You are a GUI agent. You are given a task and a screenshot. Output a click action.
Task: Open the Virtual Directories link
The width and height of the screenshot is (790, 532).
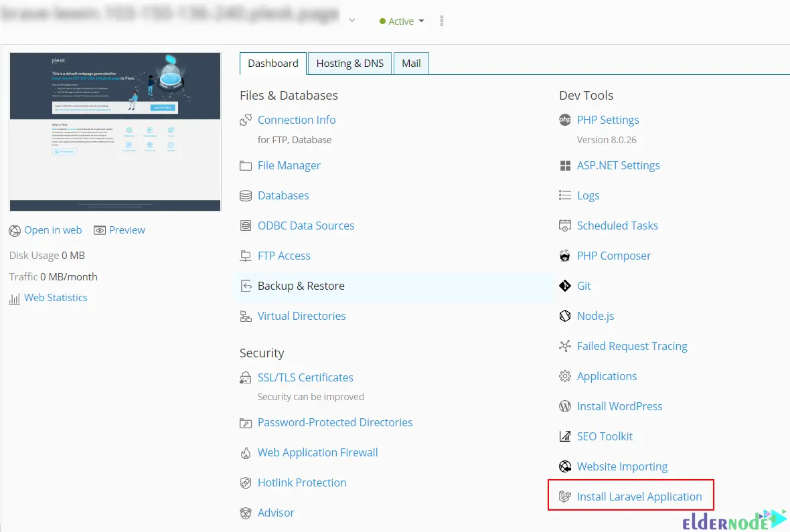[x=302, y=316]
